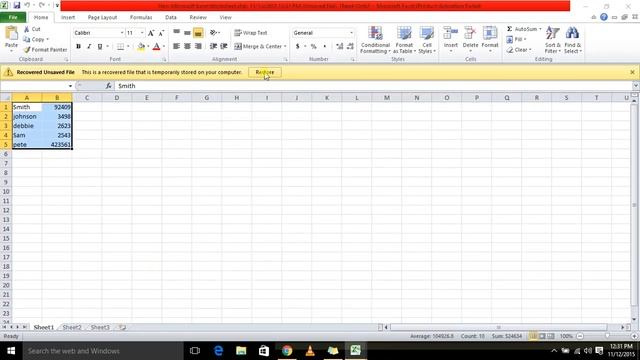Expand the Copy dropdown arrow
The width and height of the screenshot is (640, 360).
[x=48, y=40]
